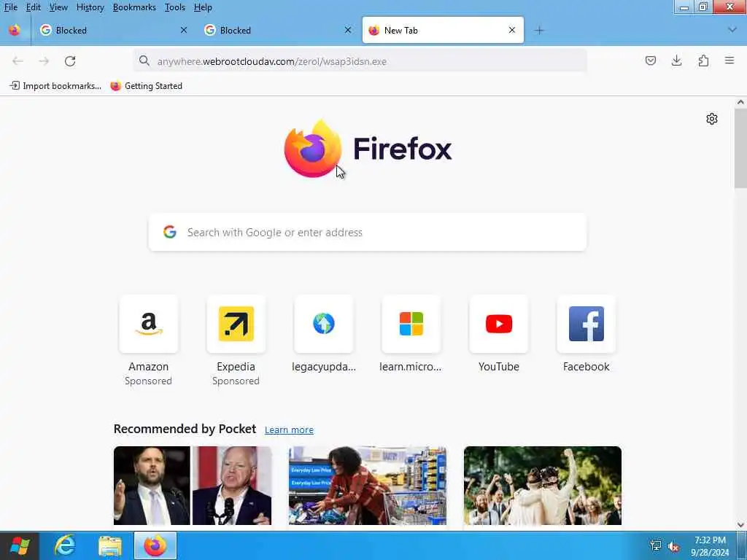This screenshot has width=747, height=560.
Task: Open Windows Explorer from taskbar
Action: (x=110, y=545)
